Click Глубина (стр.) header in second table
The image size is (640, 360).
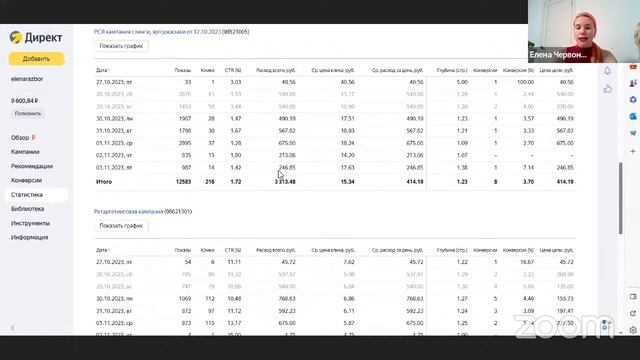point(452,250)
